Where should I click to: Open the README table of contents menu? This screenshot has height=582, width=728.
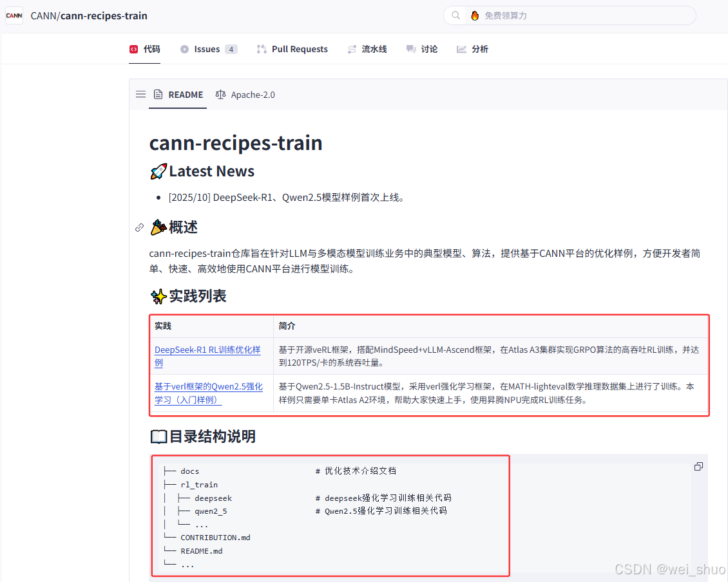(140, 94)
